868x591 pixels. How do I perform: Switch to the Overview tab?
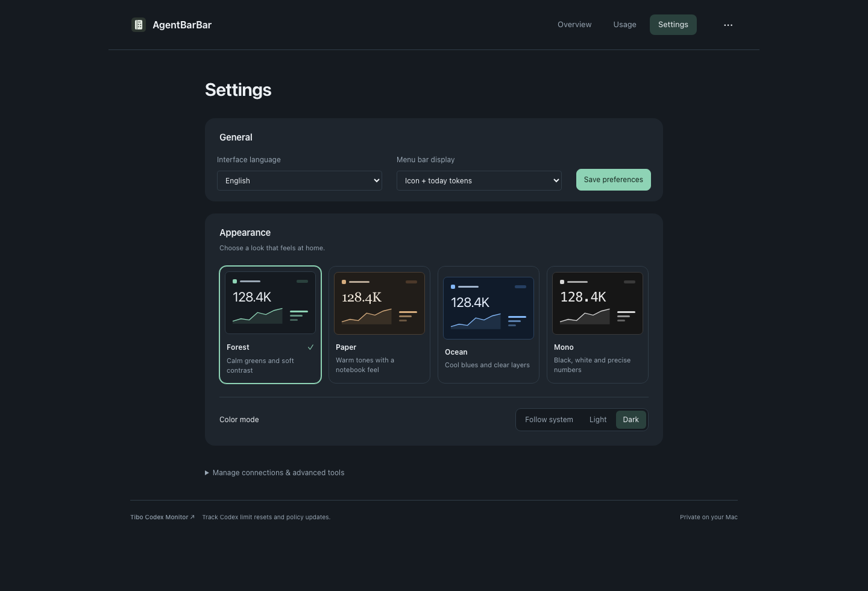coord(574,25)
